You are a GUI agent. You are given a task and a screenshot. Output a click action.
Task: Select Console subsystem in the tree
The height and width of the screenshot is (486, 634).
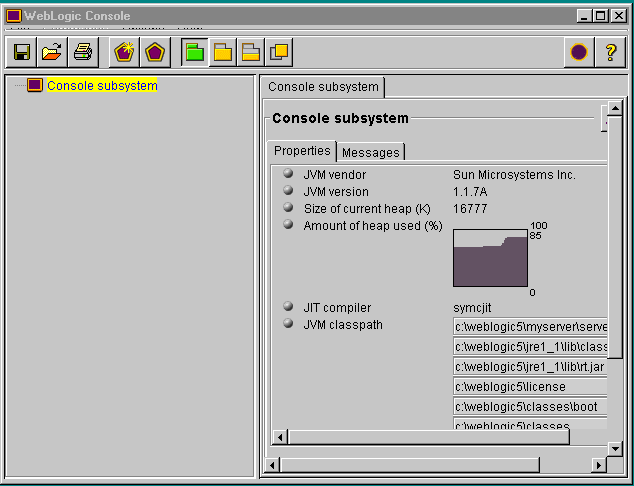click(x=102, y=85)
